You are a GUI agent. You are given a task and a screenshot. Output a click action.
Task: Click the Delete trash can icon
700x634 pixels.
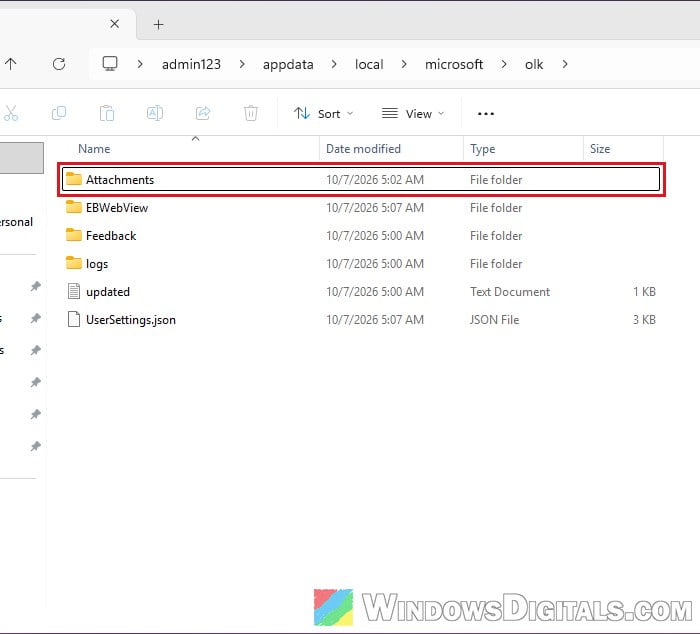click(x=251, y=113)
